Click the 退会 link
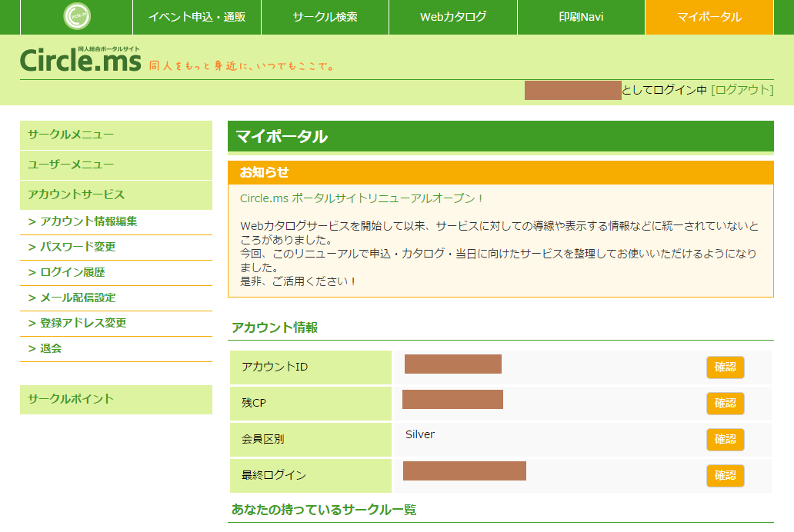 tap(116, 348)
